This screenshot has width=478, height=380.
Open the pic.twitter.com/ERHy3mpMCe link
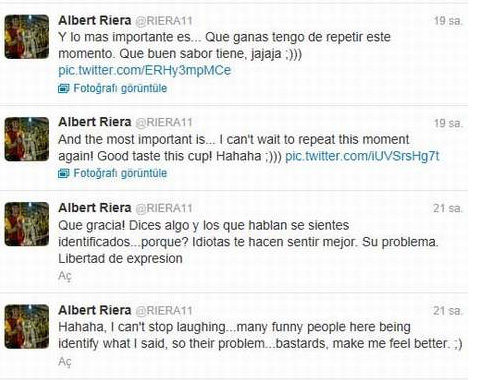coord(144,70)
